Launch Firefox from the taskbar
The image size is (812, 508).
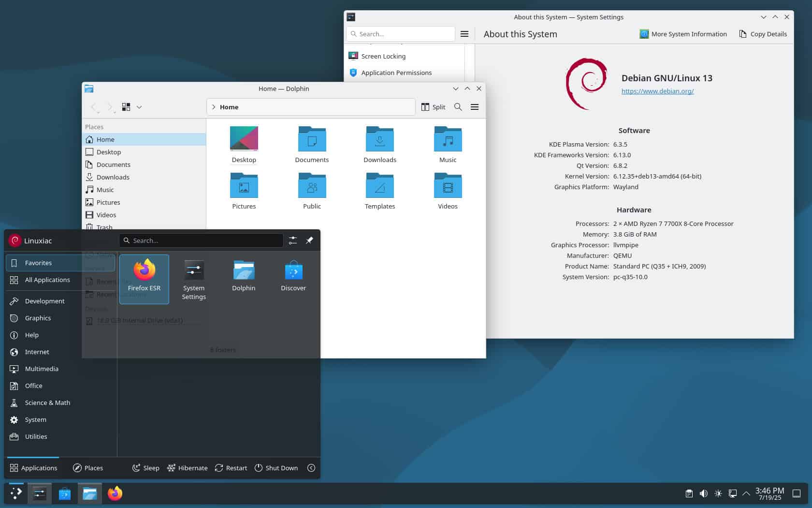coord(115,494)
